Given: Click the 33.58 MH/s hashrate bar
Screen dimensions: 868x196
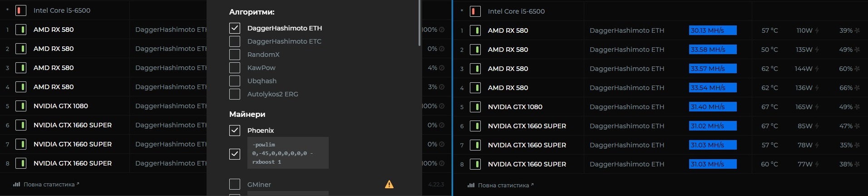Looking at the screenshot, I should tap(713, 50).
